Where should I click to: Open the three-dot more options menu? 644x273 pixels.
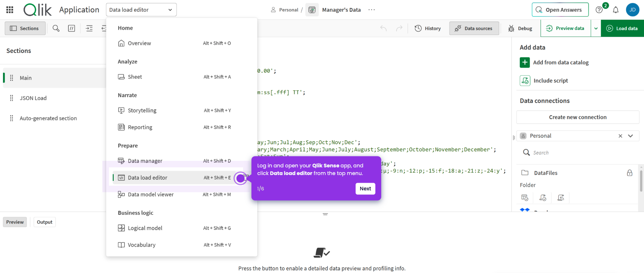click(x=372, y=10)
